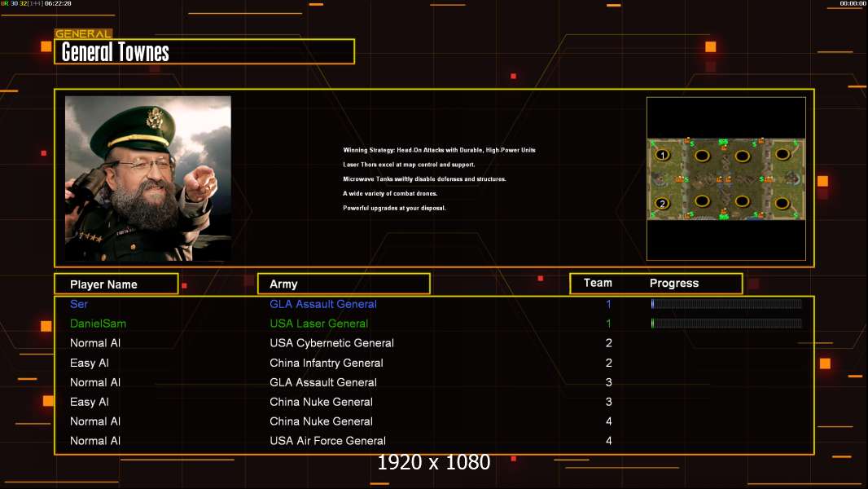
Task: Click Ser's loading progress bar
Action: tap(726, 304)
